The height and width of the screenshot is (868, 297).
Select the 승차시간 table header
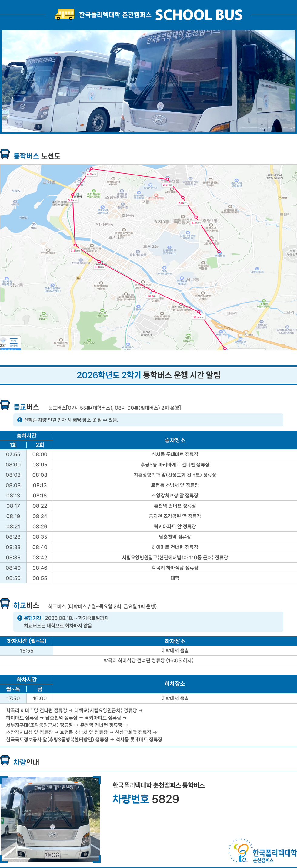click(27, 435)
